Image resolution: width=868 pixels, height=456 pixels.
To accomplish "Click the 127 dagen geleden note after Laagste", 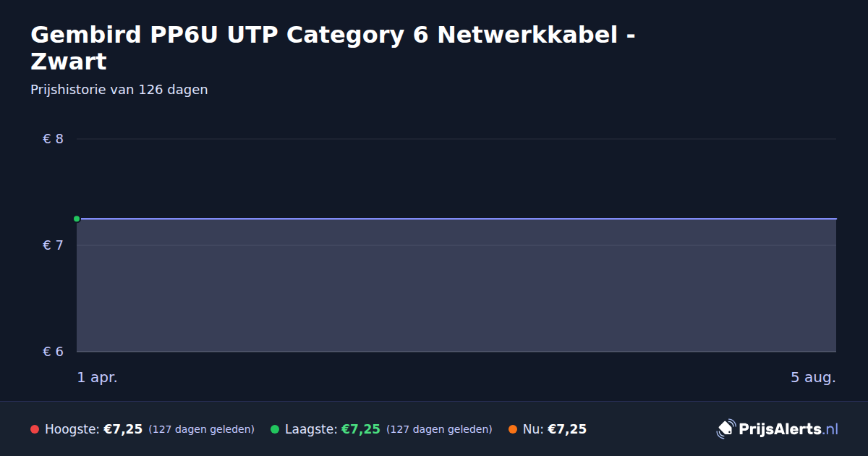I will coord(439,429).
